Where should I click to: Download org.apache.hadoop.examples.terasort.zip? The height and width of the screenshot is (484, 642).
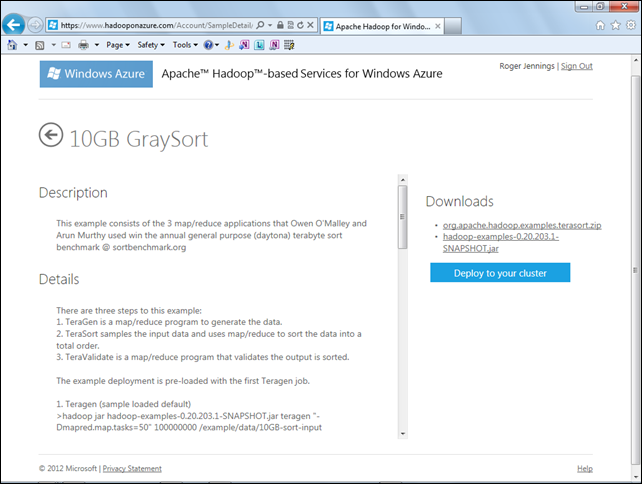522,225
